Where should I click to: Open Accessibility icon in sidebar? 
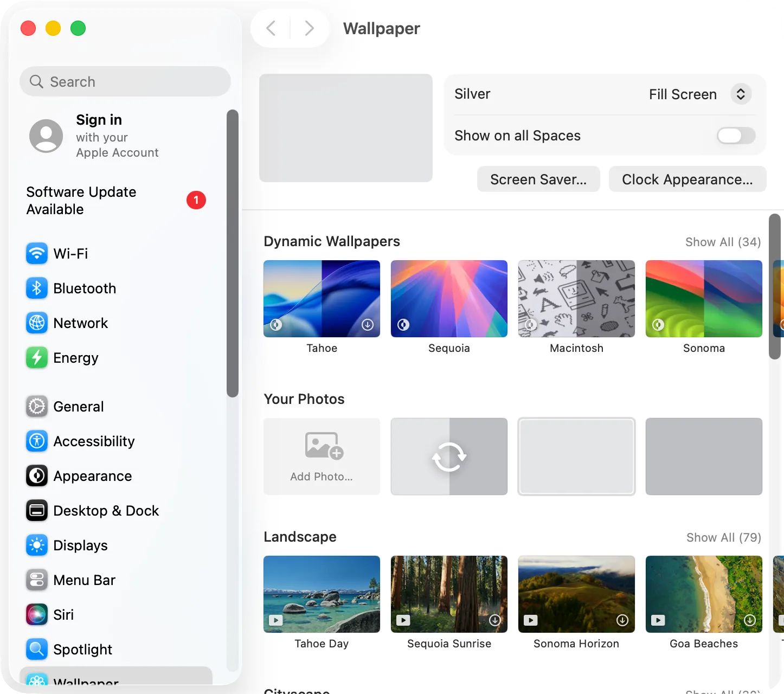(x=37, y=441)
